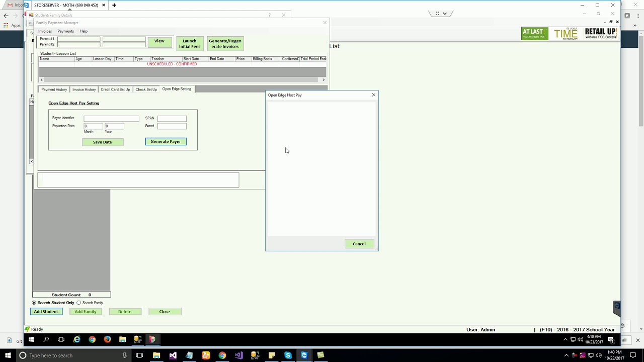Click lesson list right scroll arrow
The image size is (644, 362).
coord(324,79)
